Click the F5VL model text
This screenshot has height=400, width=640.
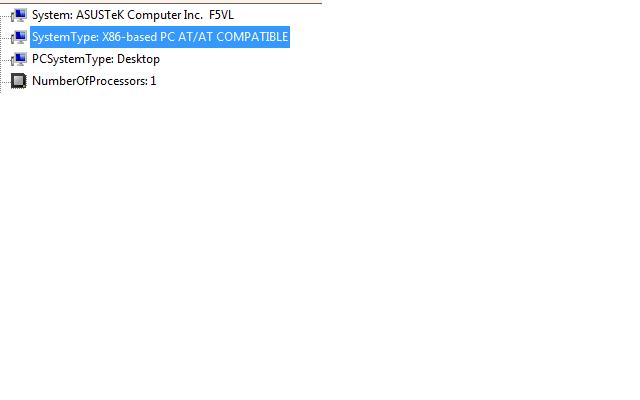(221, 15)
